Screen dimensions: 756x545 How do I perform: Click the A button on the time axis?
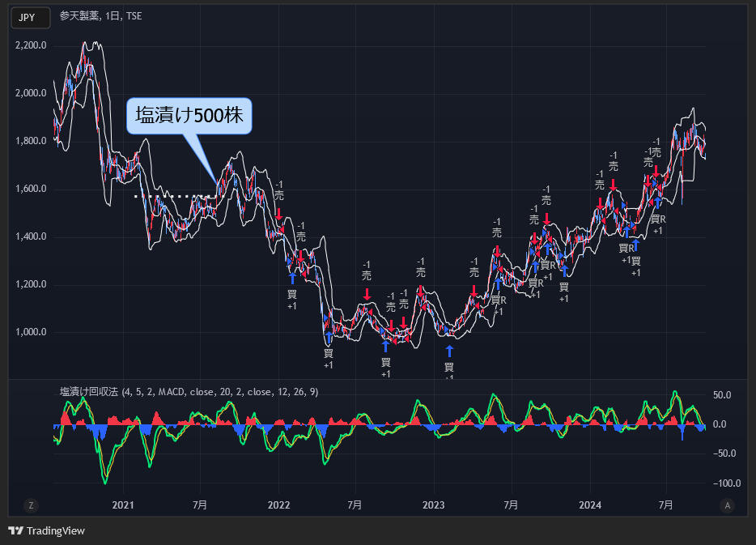[x=727, y=505]
